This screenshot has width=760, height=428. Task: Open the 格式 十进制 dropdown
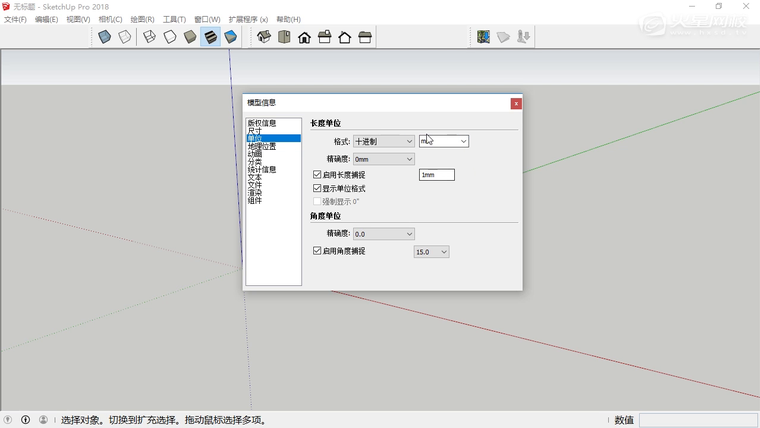coord(383,142)
